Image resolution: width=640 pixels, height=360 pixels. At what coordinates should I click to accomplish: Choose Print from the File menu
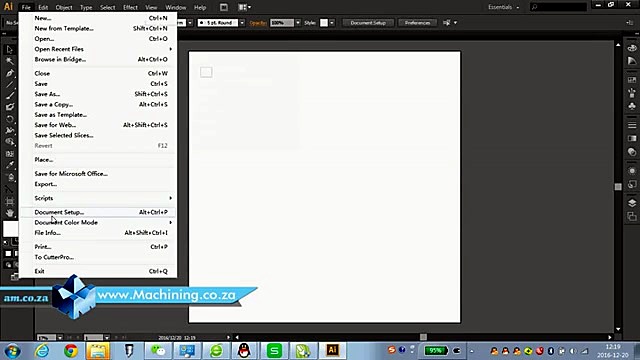[x=98, y=247]
